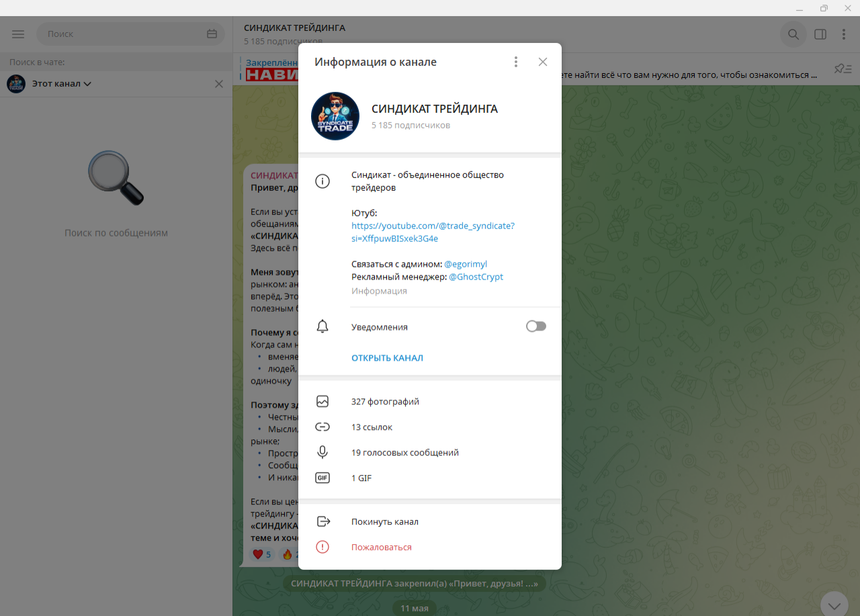Open the channel info three-dot menu

click(516, 62)
